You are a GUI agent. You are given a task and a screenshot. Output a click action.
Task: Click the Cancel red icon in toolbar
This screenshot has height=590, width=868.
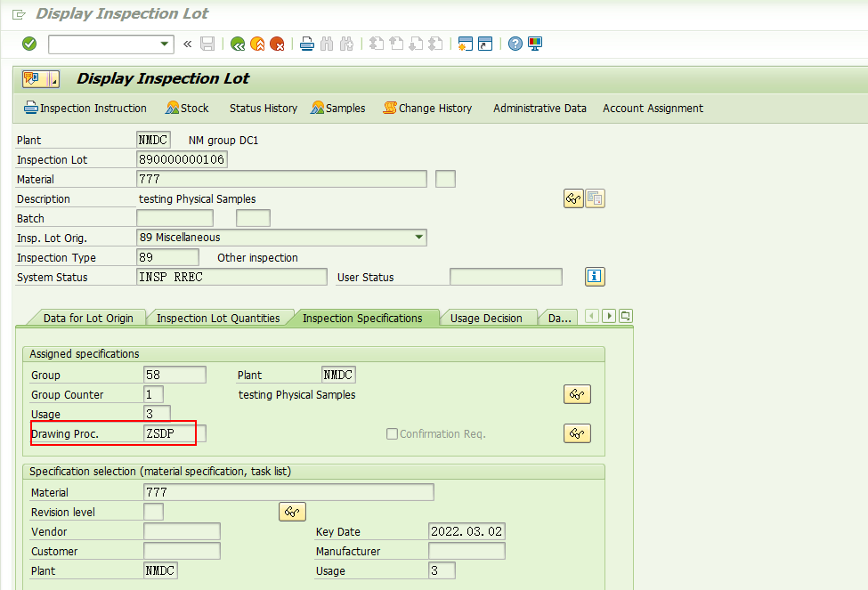[x=276, y=43]
